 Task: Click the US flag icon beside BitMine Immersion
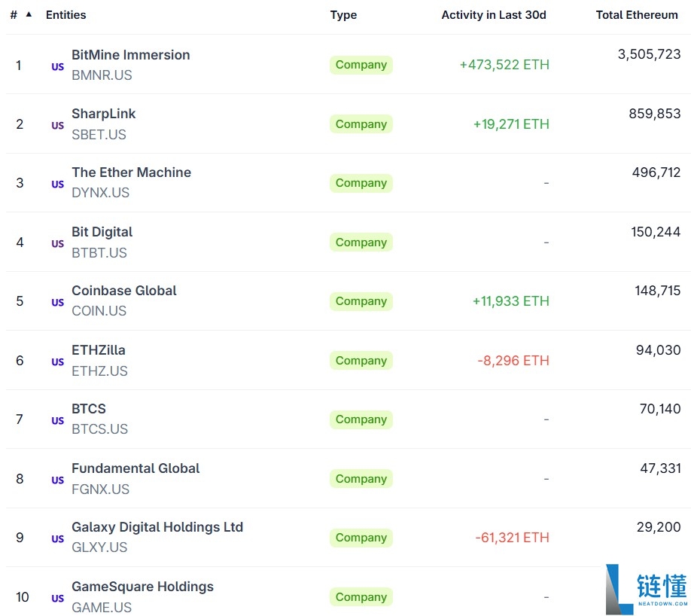[57, 66]
